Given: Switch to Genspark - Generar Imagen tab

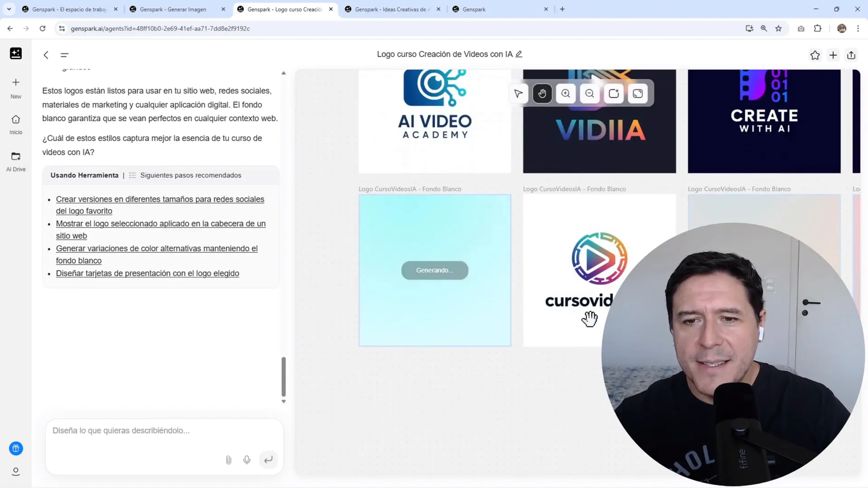Looking at the screenshot, I should pyautogui.click(x=173, y=9).
